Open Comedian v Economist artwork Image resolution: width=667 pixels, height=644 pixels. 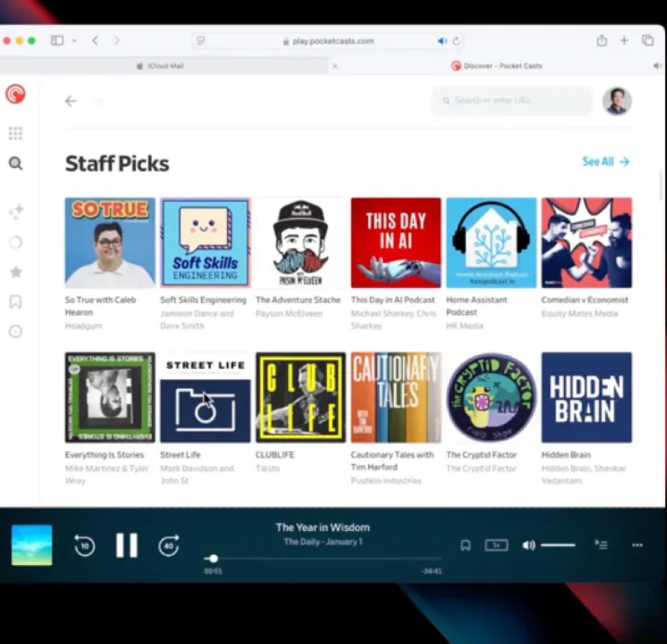(586, 243)
